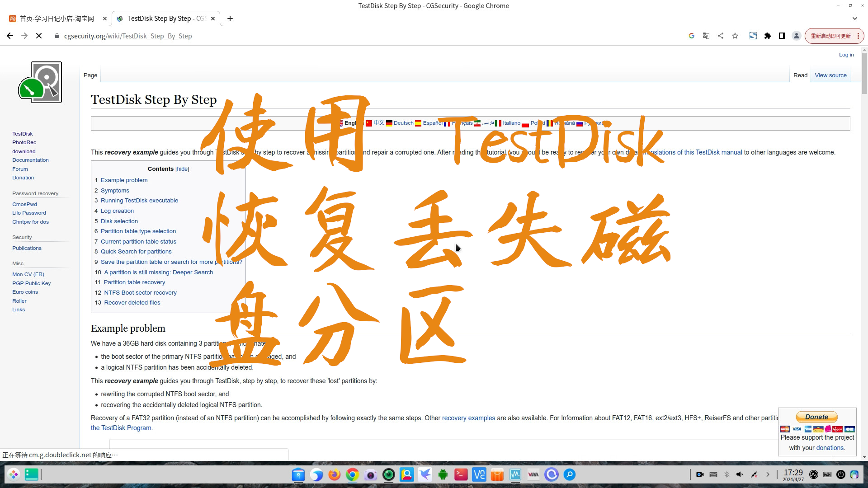868x488 pixels.
Task: Open the tab search chevron dropdown
Action: coord(854,19)
